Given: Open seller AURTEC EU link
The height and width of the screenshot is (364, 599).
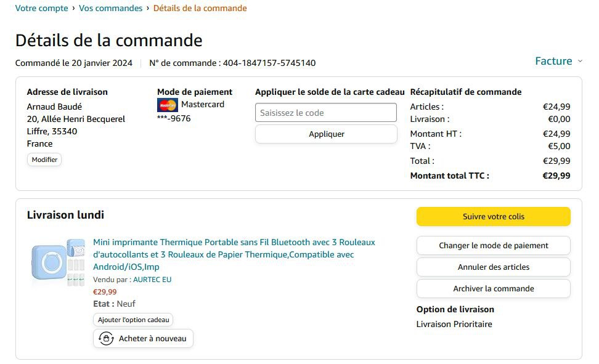Looking at the screenshot, I should tap(152, 280).
